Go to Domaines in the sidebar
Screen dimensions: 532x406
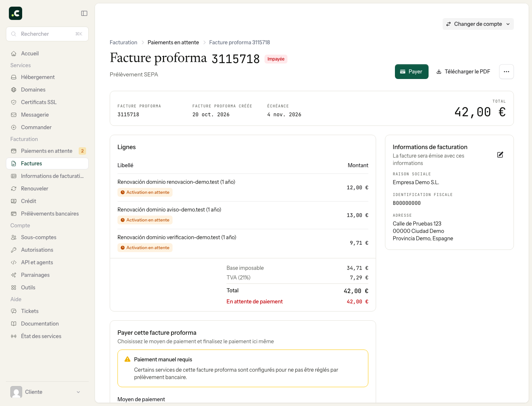coord(47,90)
